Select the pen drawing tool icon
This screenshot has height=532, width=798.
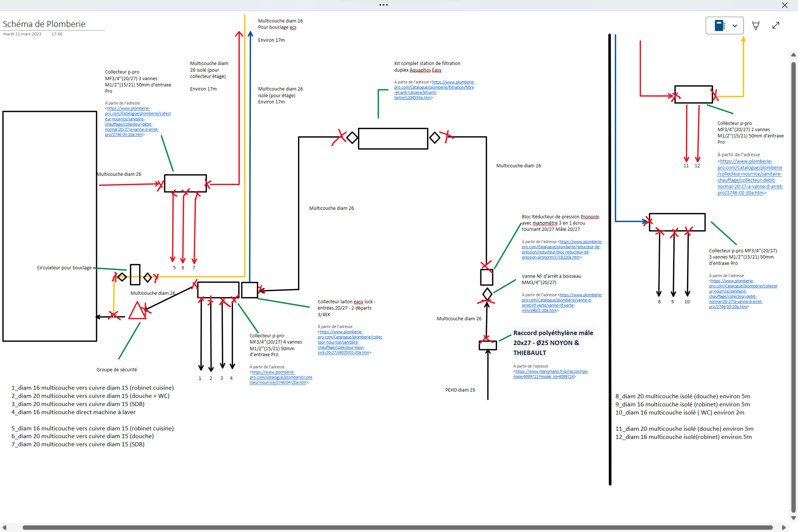pos(756,25)
